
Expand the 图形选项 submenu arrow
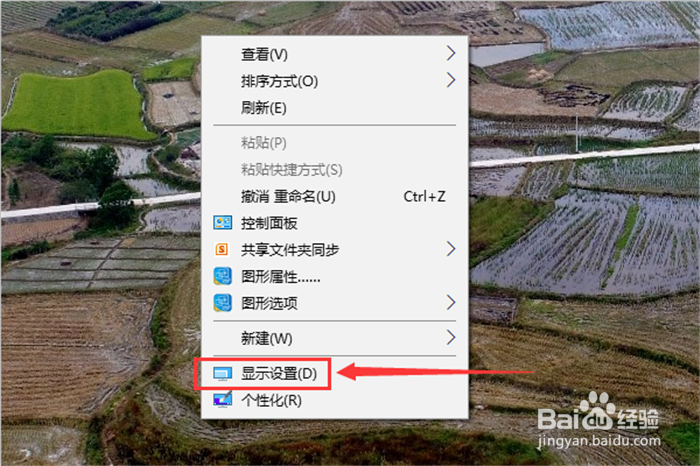(x=451, y=303)
